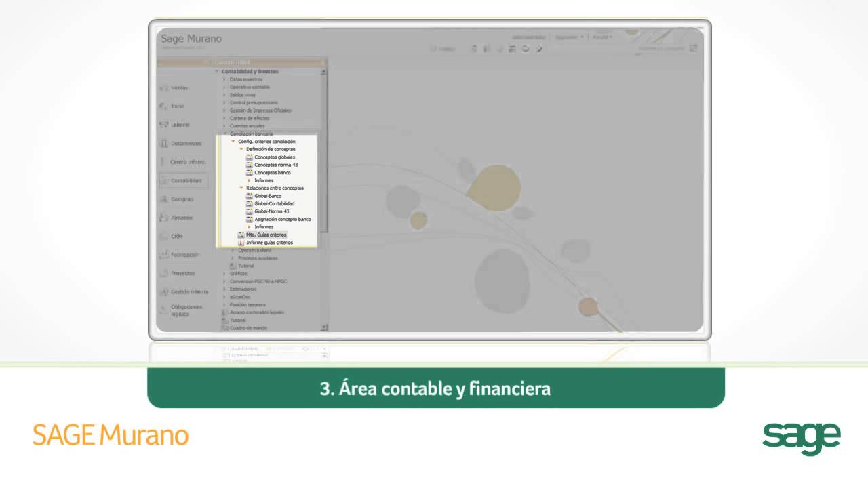868x488 pixels.
Task: Click the Contabilidad y finanzas root node
Action: 250,72
